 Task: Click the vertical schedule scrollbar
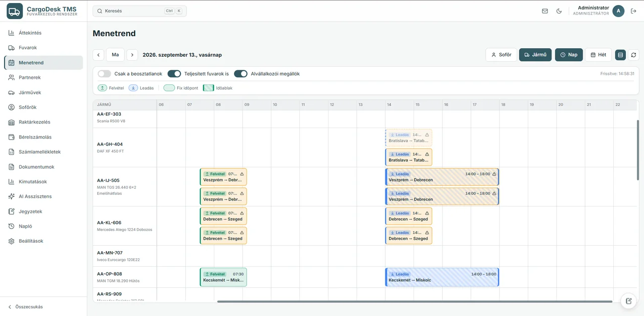[x=638, y=150]
